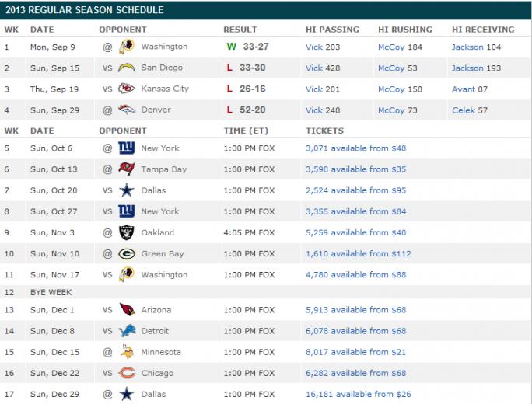532x404 pixels.
Task: Click New York Giants logo for Oct 27
Action: 127,211
